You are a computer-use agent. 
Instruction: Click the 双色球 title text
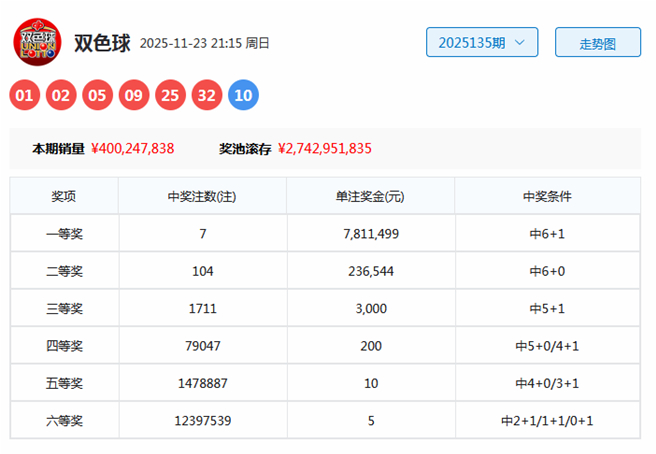(x=102, y=43)
